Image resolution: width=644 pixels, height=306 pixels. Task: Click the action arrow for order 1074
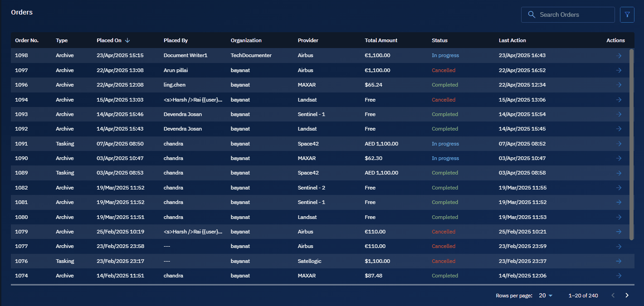[619, 276]
